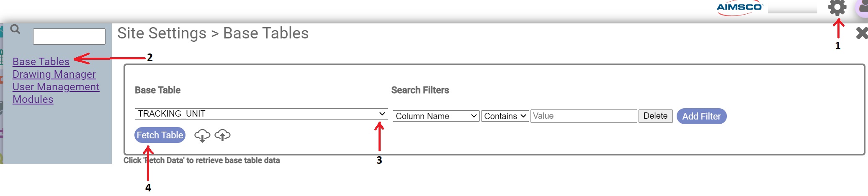Click the magnifier search icon
868x196 pixels.
(x=15, y=29)
